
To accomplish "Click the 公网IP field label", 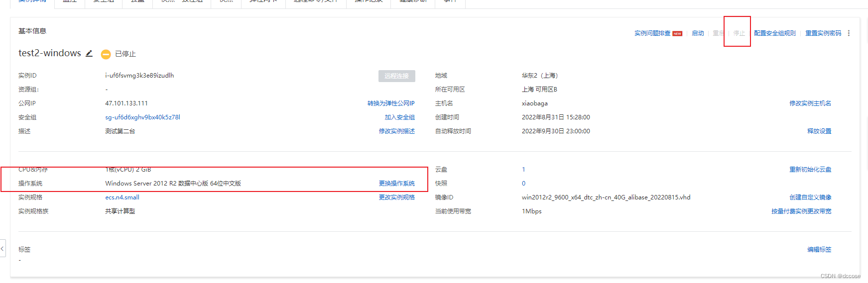I will [x=27, y=103].
